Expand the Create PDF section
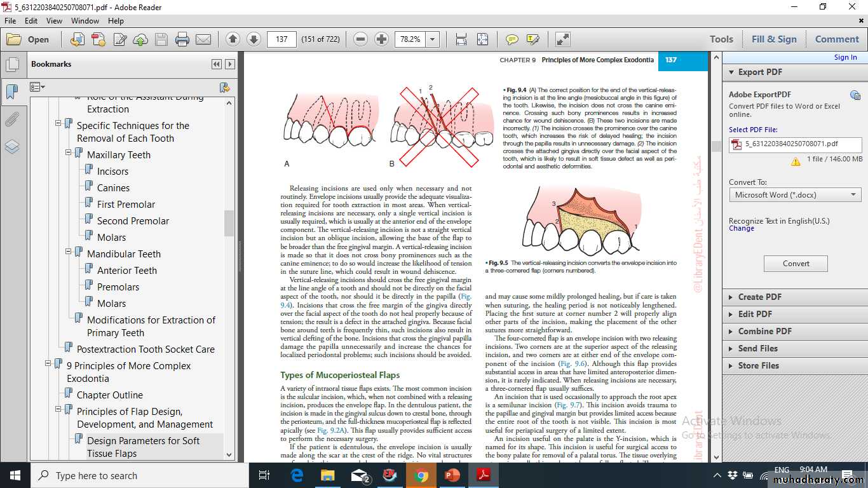Screen dimensions: 868x488 (731, 297)
